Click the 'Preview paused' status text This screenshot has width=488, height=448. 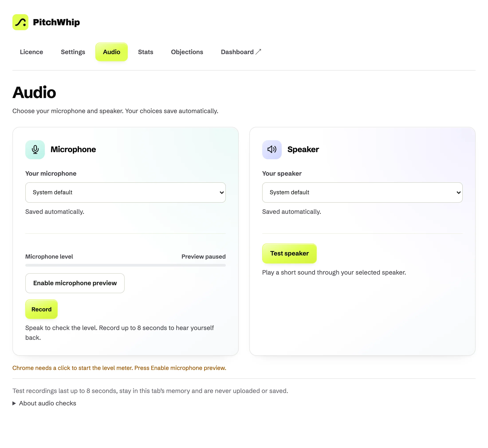pyautogui.click(x=203, y=256)
